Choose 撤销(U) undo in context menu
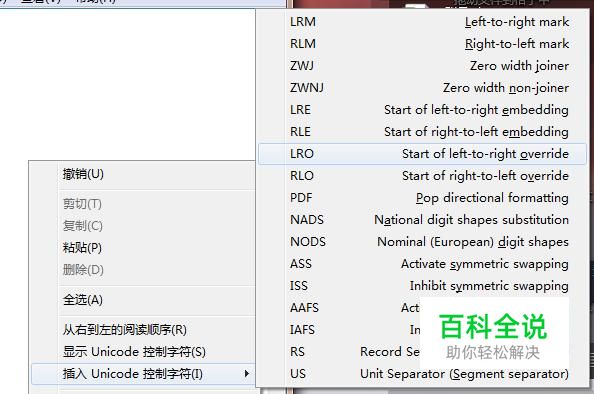Viewport: 594px width, 394px height. pos(143,174)
